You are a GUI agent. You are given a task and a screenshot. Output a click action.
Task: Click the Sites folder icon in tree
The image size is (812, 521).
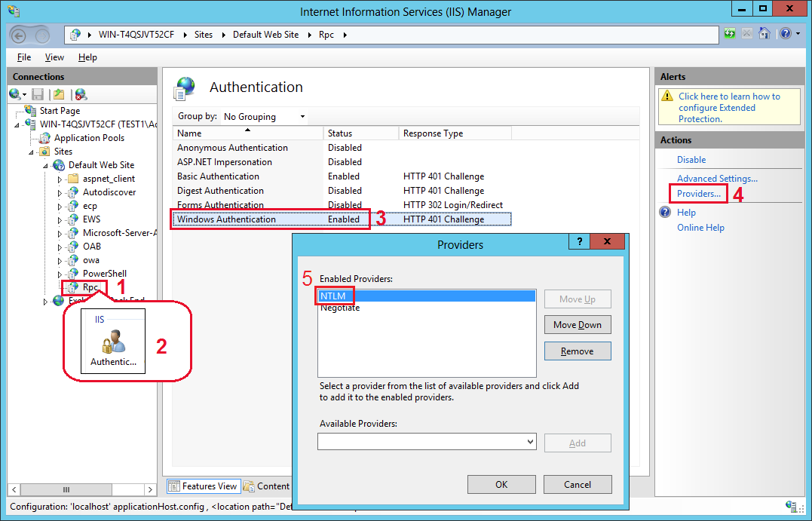pyautogui.click(x=45, y=152)
